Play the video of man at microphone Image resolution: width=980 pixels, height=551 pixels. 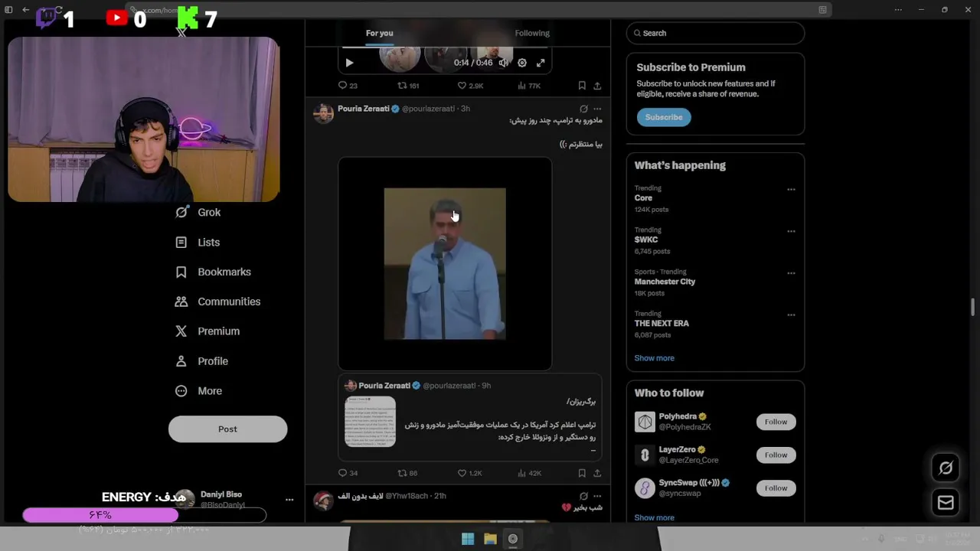[x=445, y=264]
